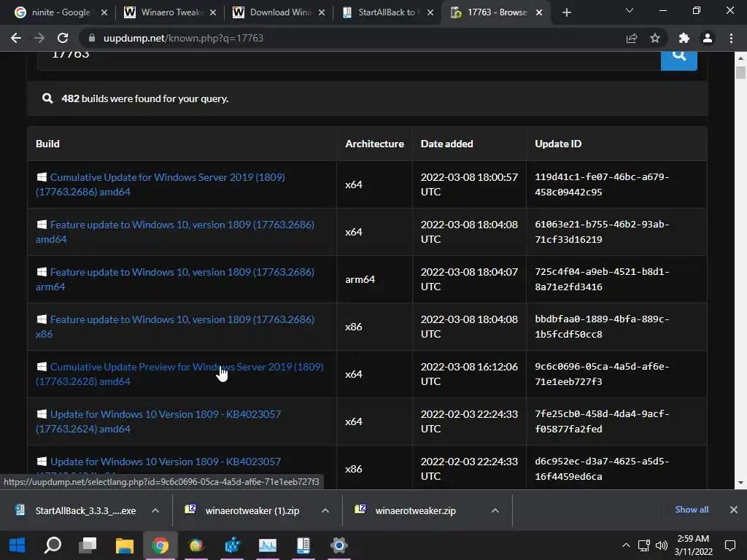Open the volume control in tray

661,545
